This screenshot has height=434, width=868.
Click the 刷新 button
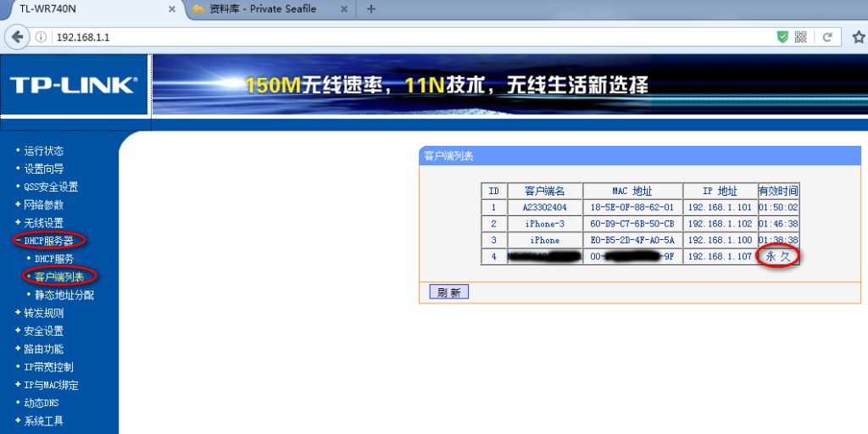pos(448,292)
